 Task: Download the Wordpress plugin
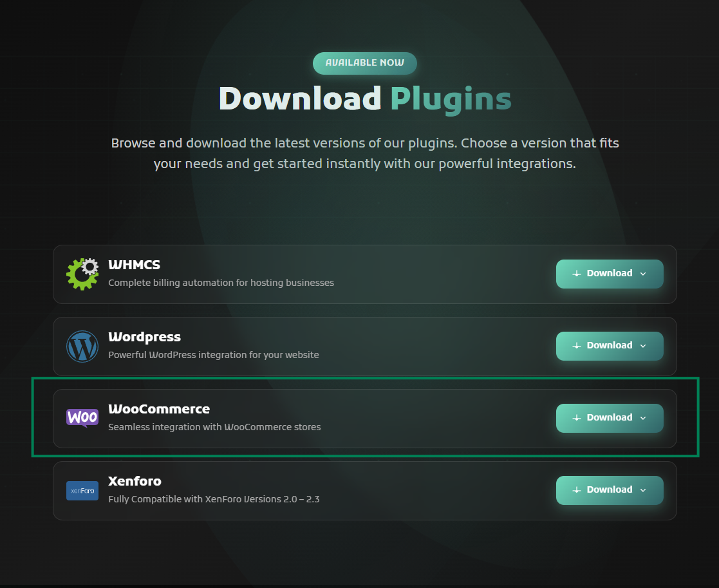pyautogui.click(x=610, y=346)
